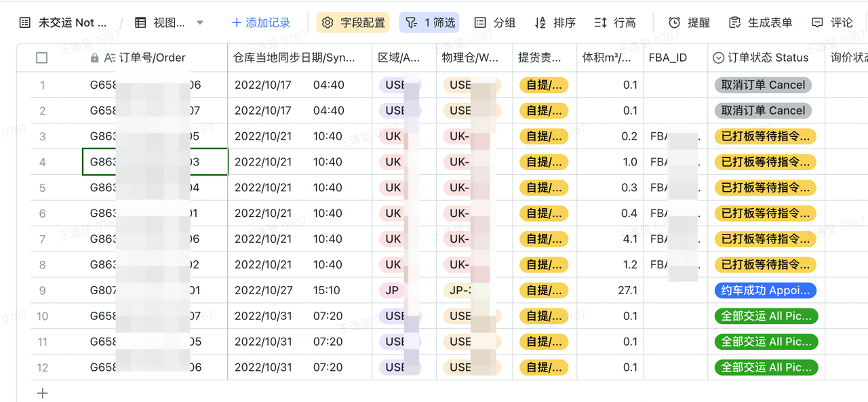Click the grouping icon 分组
This screenshot has width=868, height=402.
(x=481, y=23)
